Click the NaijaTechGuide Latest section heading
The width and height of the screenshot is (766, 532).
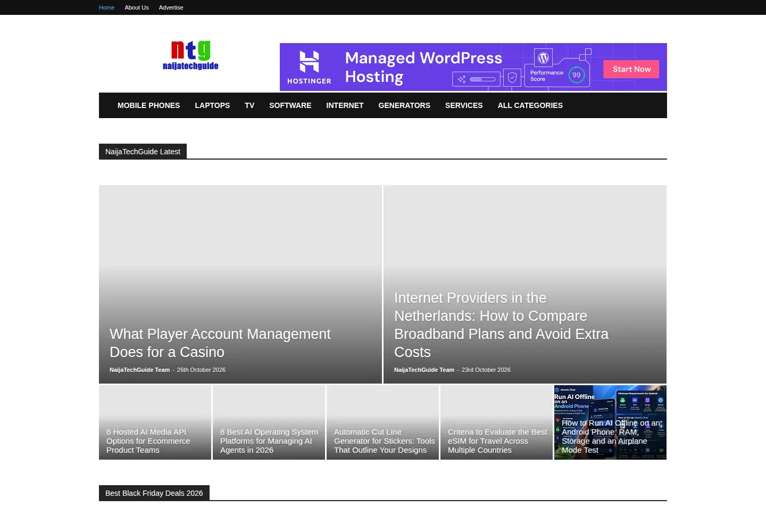point(143,152)
